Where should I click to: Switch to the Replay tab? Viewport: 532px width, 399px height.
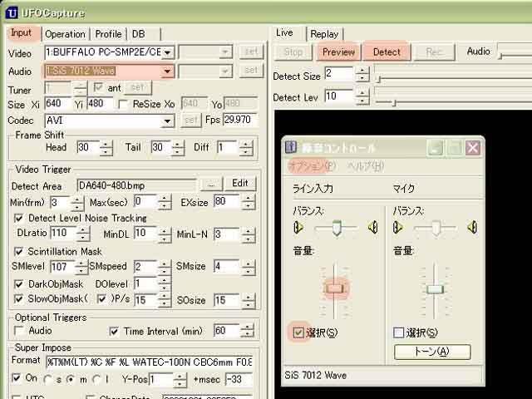point(324,34)
